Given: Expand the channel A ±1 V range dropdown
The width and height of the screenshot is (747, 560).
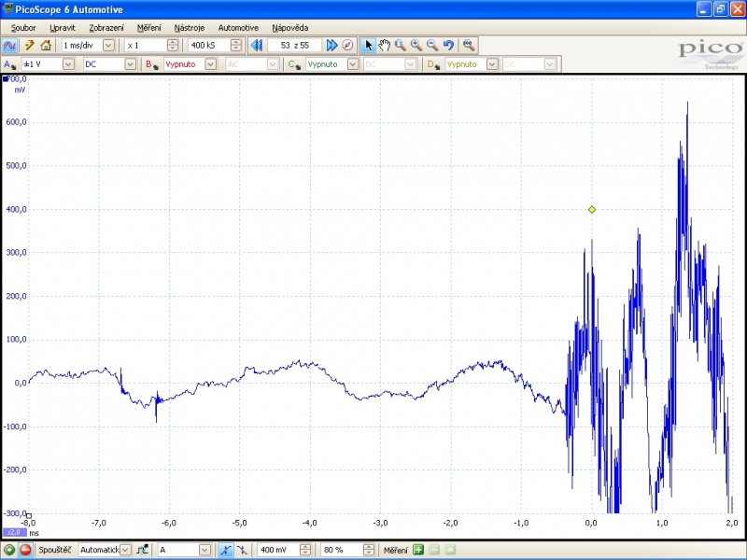Looking at the screenshot, I should pos(70,64).
